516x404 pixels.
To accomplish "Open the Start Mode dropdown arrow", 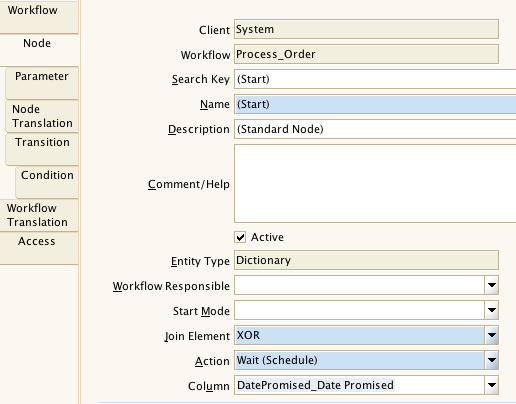I will (x=492, y=310).
